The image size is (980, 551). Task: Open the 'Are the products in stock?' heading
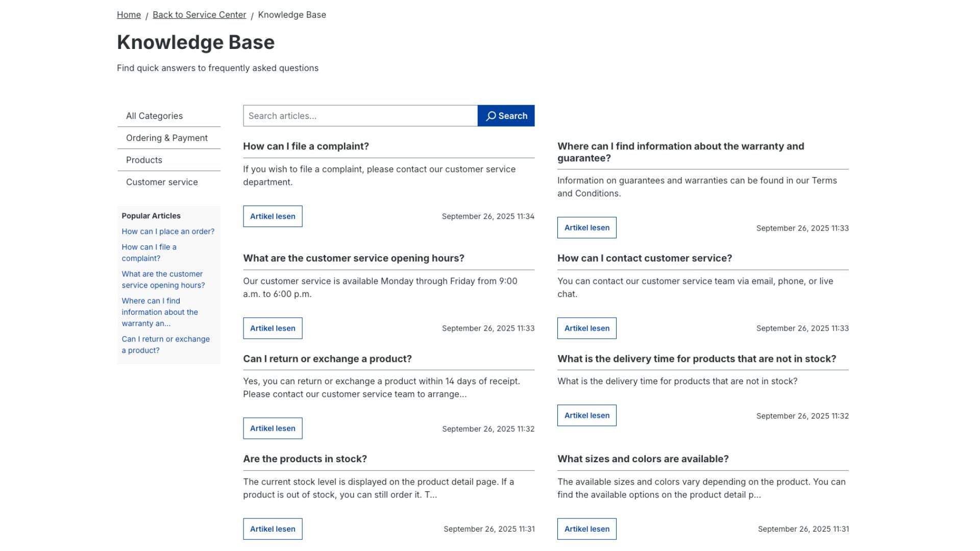[305, 459]
